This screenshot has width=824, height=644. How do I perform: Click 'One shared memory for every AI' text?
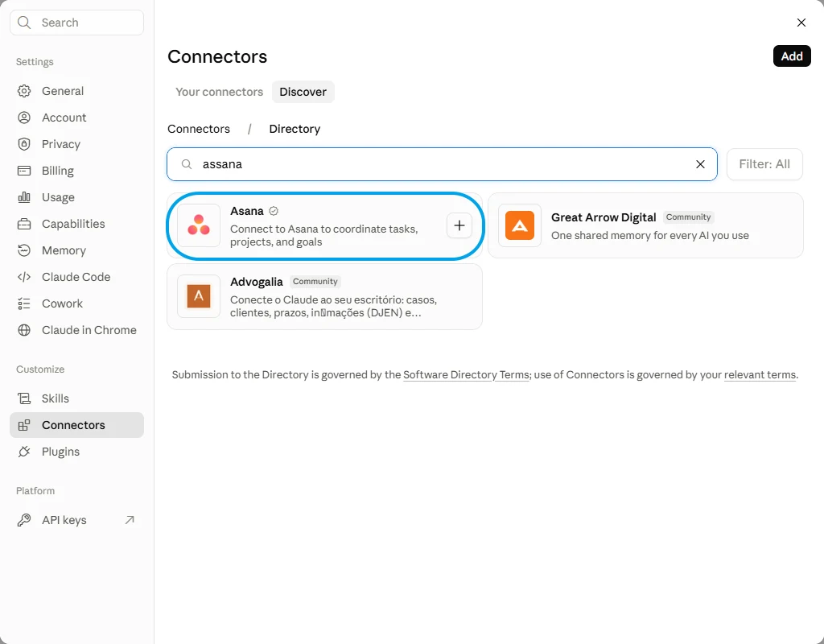pos(650,236)
